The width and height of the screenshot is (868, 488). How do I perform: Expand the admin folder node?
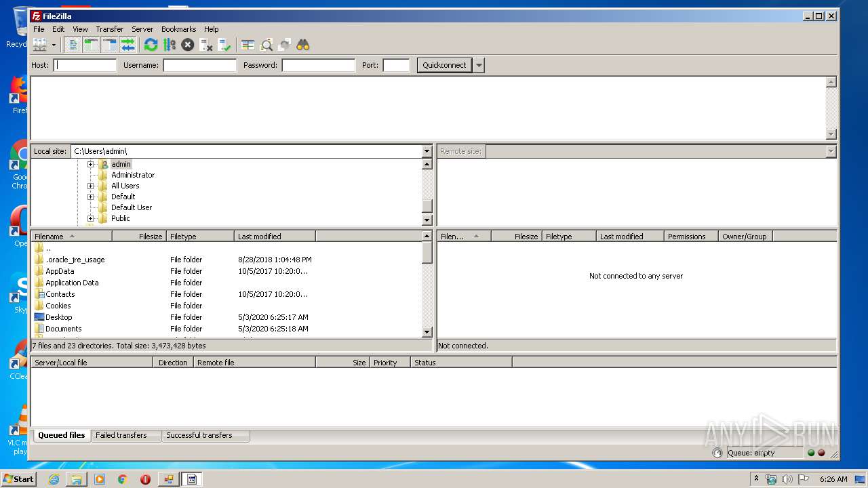tap(90, 164)
